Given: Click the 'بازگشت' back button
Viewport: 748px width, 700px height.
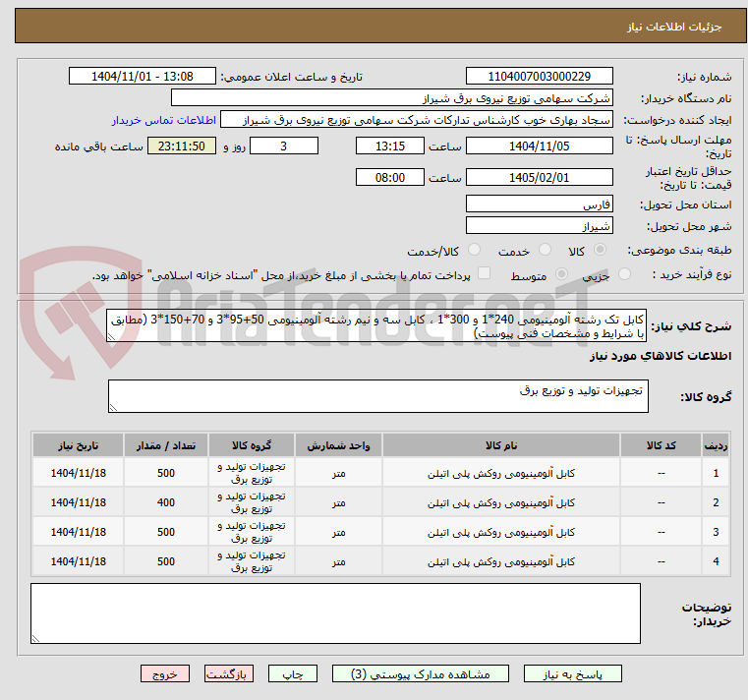Looking at the screenshot, I should point(229,674).
